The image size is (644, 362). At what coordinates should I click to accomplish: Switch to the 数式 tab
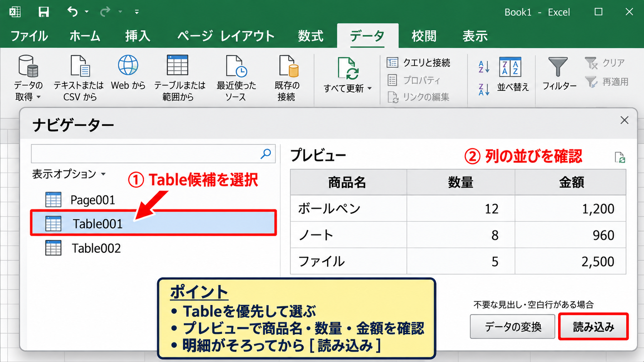pyautogui.click(x=310, y=36)
